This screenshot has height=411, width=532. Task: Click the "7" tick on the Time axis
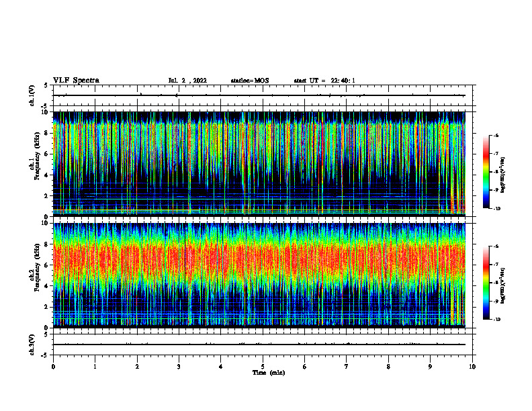(x=347, y=367)
